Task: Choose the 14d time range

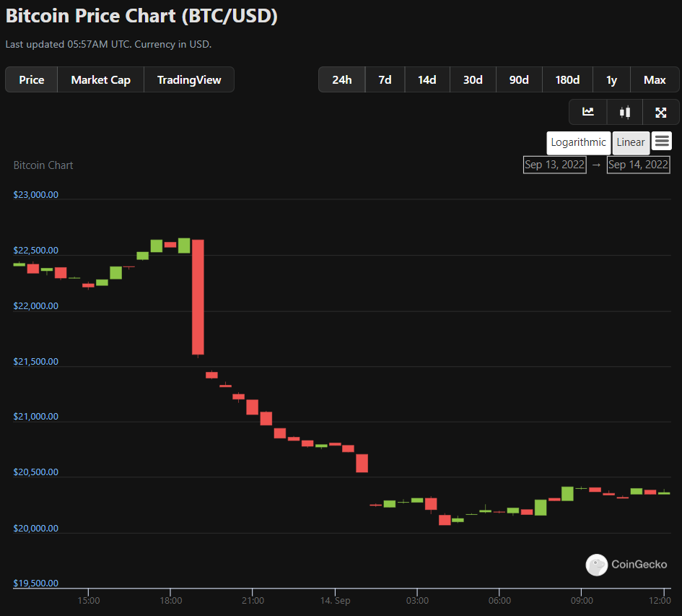Action: 427,79
